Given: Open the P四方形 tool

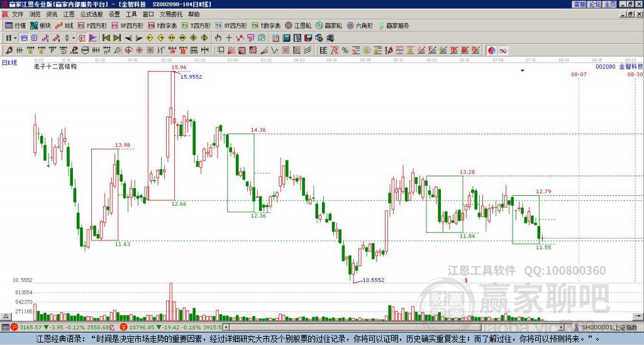Looking at the screenshot, I should point(92,25).
